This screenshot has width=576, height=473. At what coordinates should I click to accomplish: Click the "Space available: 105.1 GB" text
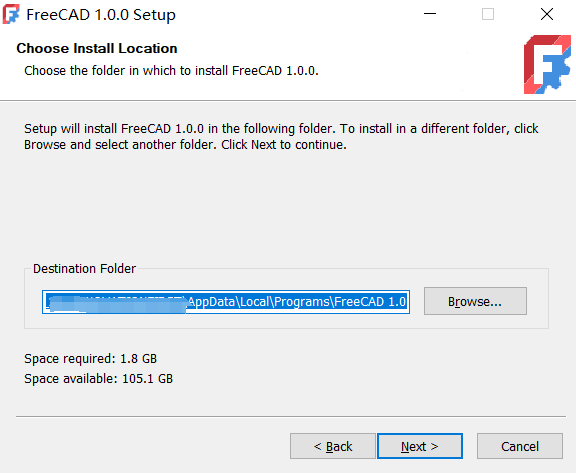98,379
